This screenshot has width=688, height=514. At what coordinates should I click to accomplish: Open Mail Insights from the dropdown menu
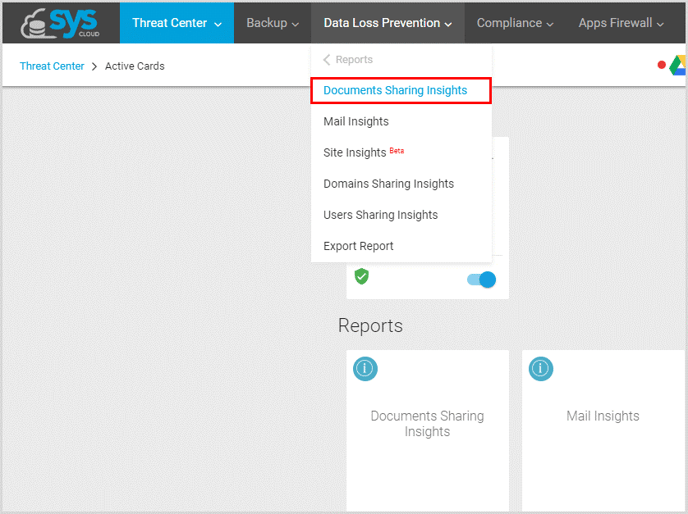[401, 122]
